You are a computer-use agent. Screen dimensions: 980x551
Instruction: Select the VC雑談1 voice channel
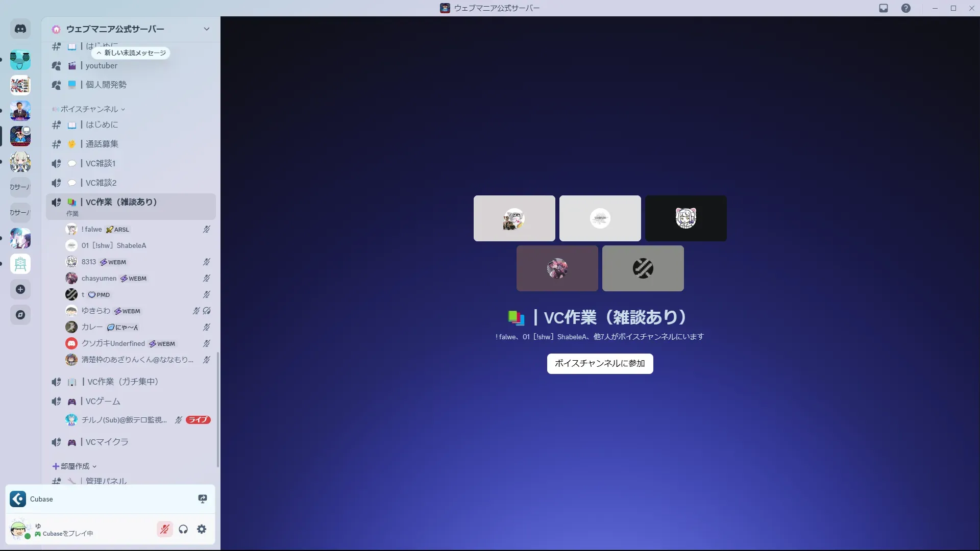point(101,164)
